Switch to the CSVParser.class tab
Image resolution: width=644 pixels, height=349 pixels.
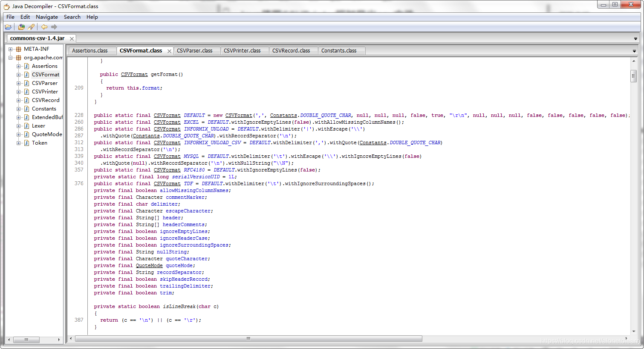pyautogui.click(x=197, y=50)
